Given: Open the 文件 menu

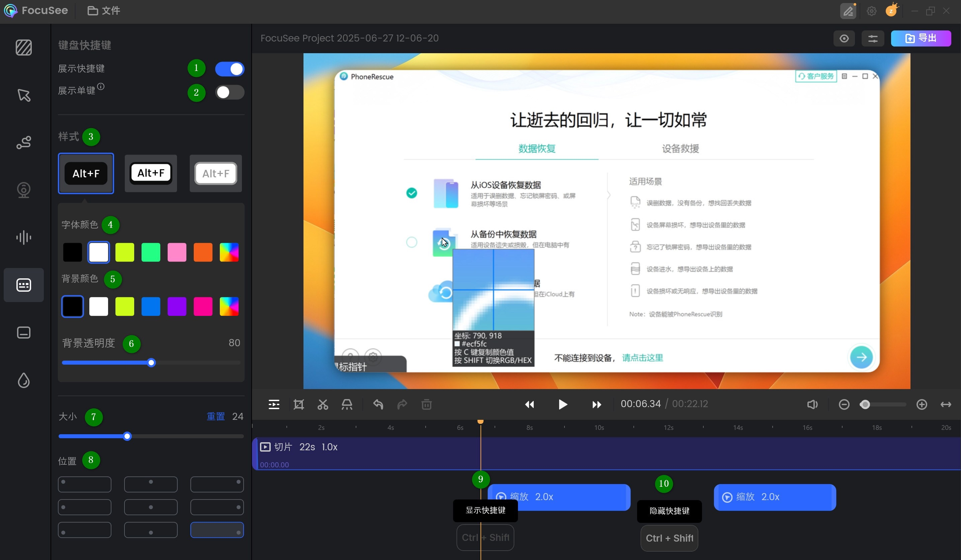Looking at the screenshot, I should tap(104, 11).
